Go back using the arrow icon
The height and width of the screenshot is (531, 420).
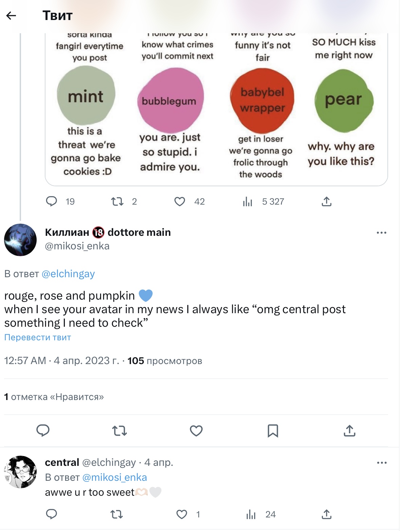coord(12,16)
